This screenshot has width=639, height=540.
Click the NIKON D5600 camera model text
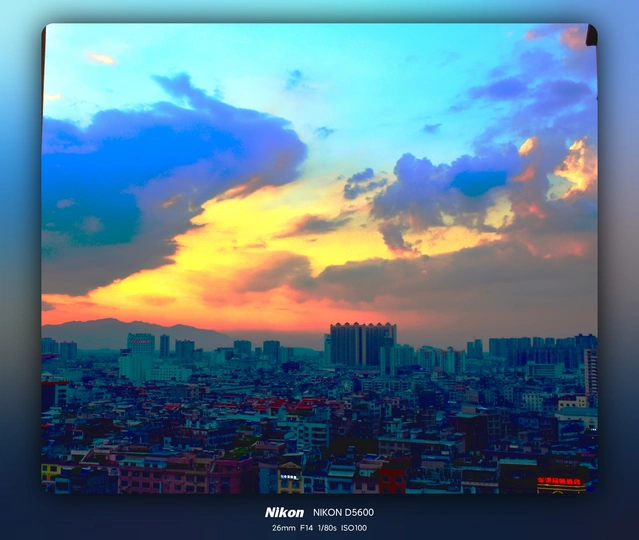point(343,512)
